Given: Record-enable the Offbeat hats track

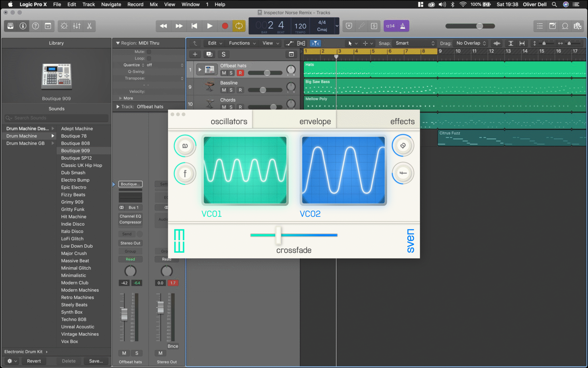Looking at the screenshot, I should click(240, 73).
